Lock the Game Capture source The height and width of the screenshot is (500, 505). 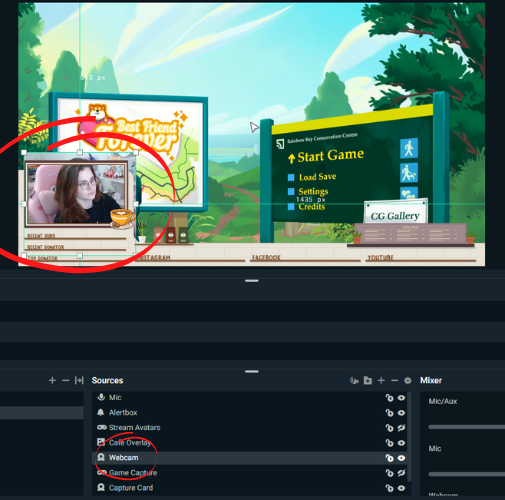click(389, 473)
